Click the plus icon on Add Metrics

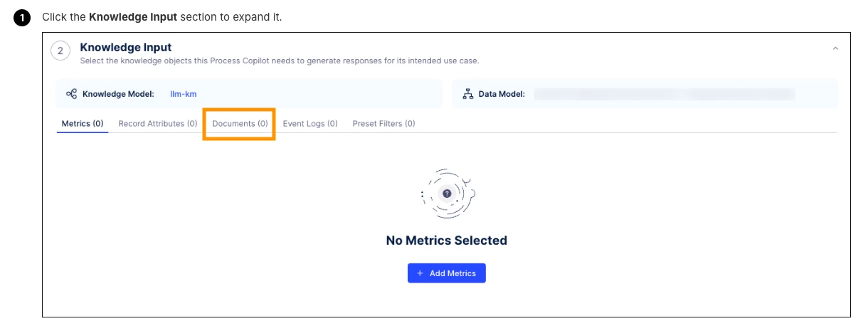[x=420, y=273]
